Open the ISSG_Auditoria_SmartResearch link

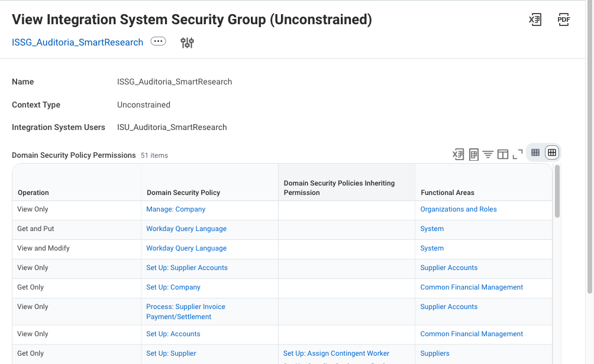point(78,42)
